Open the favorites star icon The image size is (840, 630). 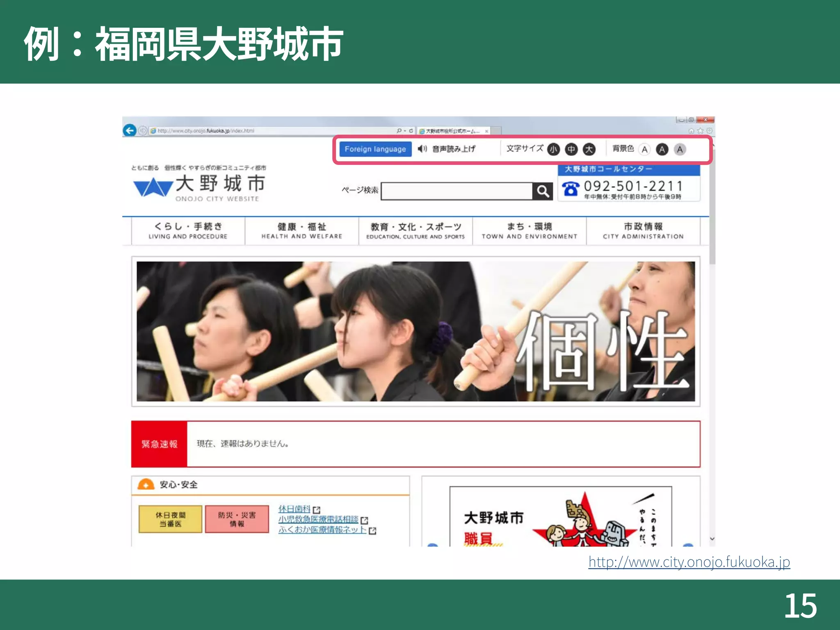pos(701,131)
